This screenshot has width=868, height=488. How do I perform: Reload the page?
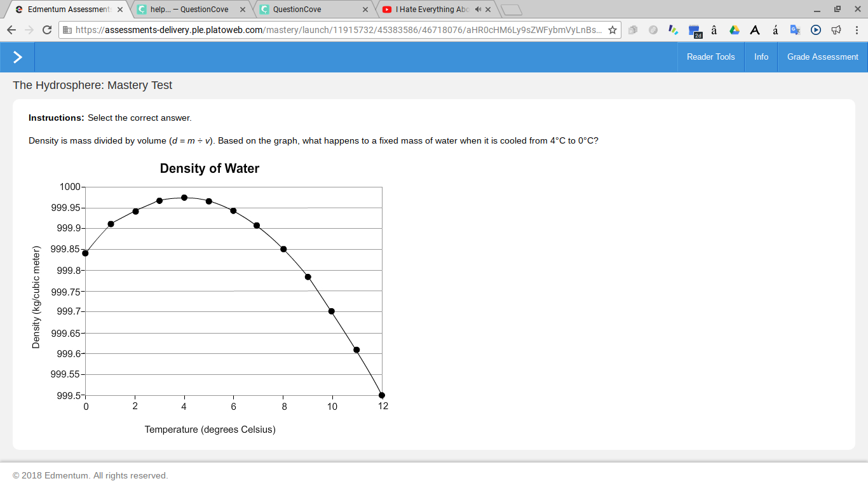46,30
